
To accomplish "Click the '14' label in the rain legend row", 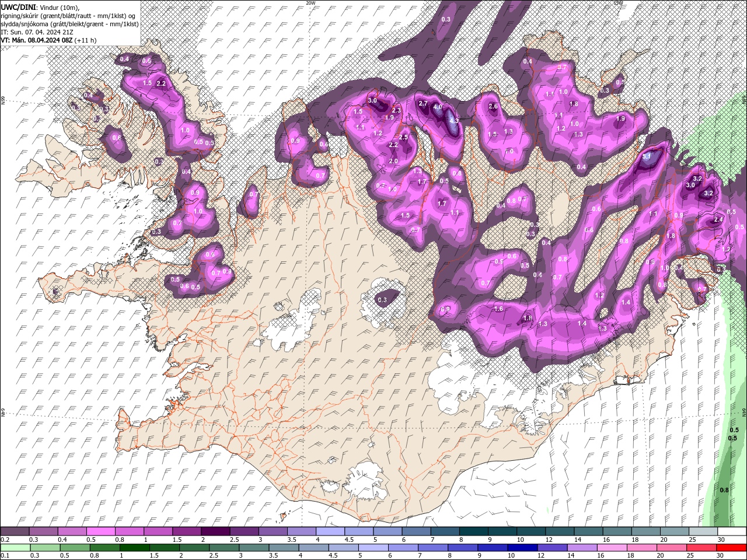I will click(x=571, y=555).
